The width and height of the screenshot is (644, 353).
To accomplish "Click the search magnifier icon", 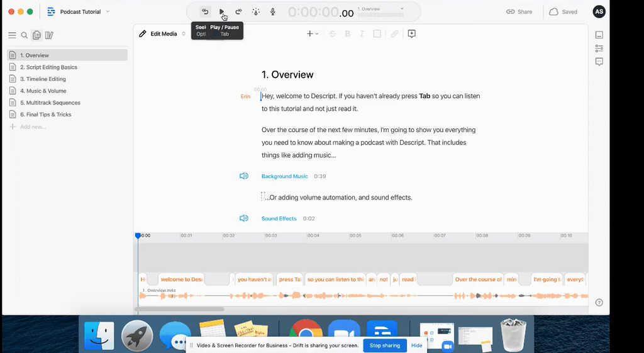I will pos(25,35).
